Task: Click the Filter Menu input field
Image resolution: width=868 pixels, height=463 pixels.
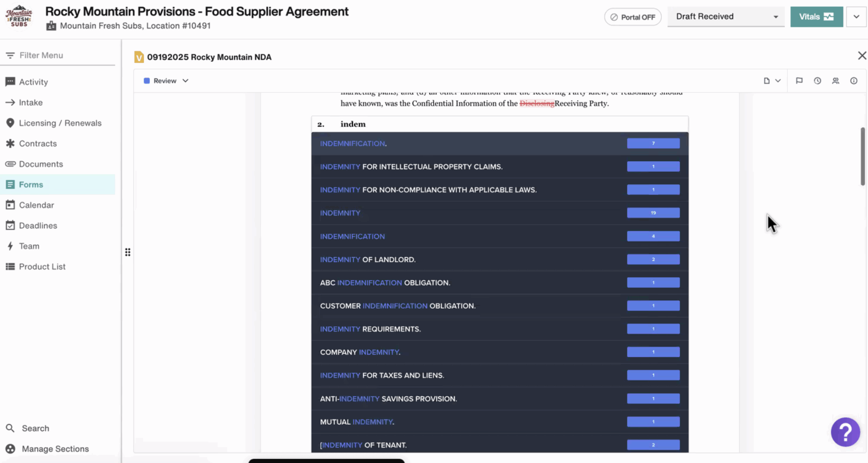Action: (x=61, y=55)
